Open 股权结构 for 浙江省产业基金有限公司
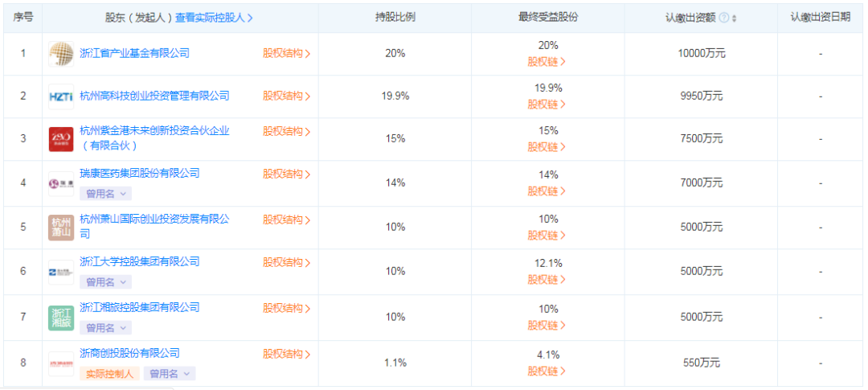This screenshot has width=868, height=390. (287, 53)
